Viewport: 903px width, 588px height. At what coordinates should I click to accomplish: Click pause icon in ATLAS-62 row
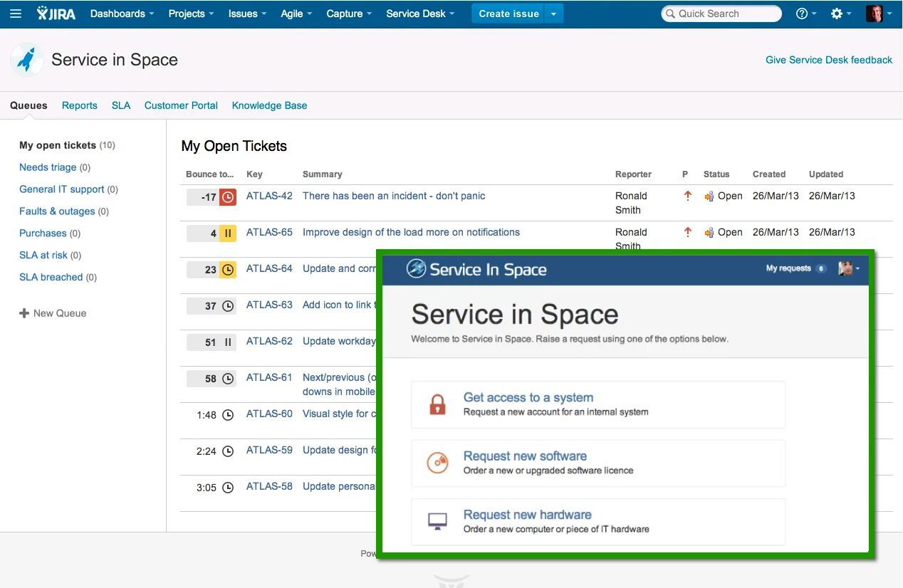click(228, 342)
